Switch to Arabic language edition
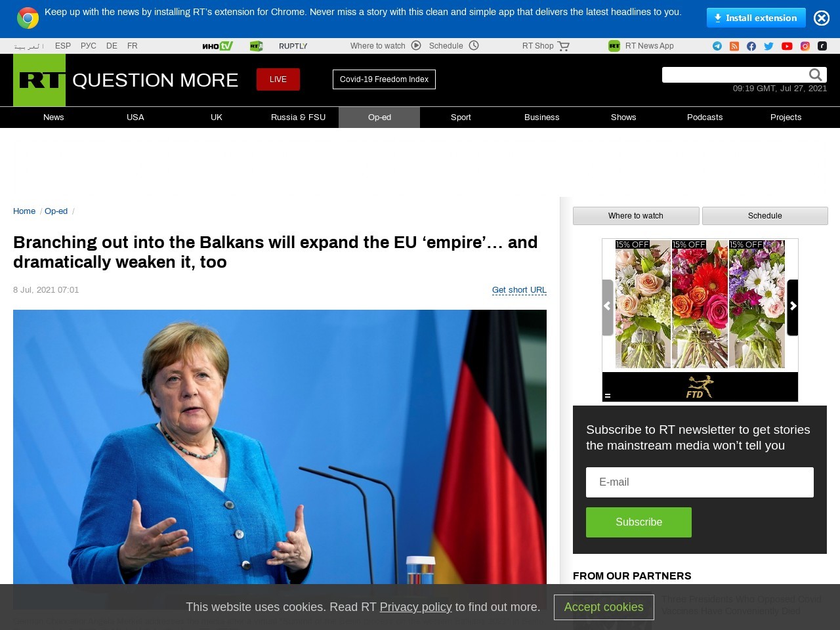The height and width of the screenshot is (630, 840). (29, 46)
